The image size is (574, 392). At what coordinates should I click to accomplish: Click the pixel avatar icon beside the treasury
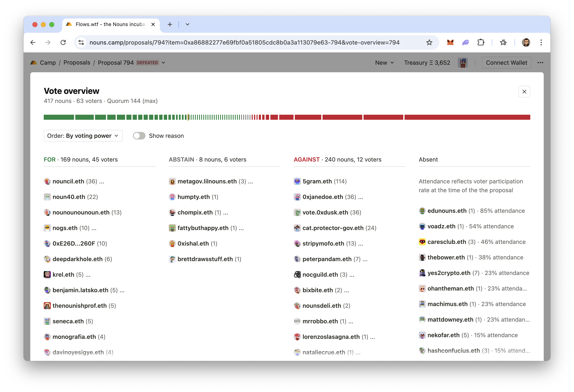pyautogui.click(x=463, y=62)
